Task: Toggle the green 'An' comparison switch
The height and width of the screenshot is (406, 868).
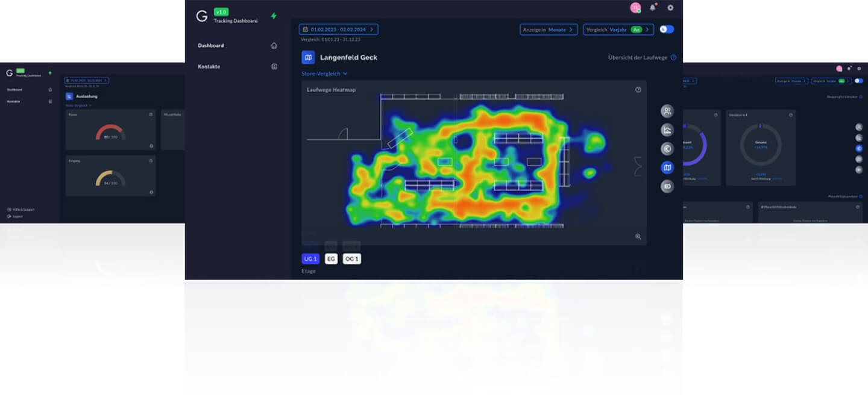Action: [x=636, y=30]
